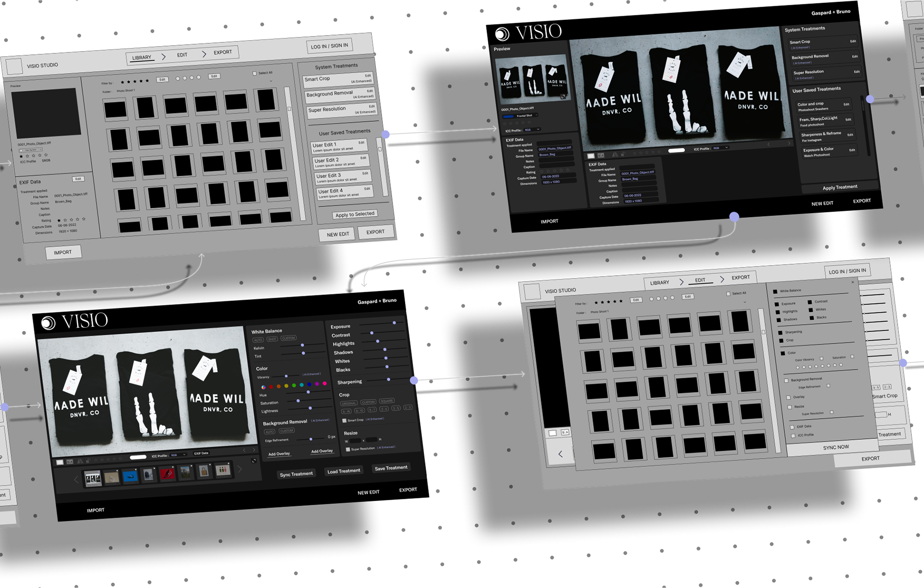This screenshot has width=924, height=588.
Task: Select the all-colors rainbow swatch in edit screen
Action: [x=263, y=387]
